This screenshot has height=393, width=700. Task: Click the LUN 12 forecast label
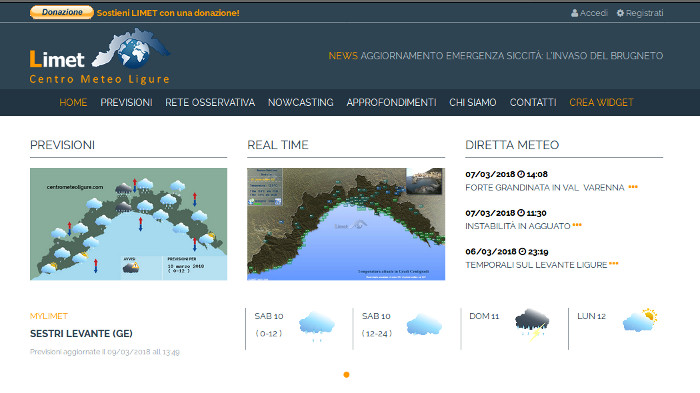click(592, 316)
